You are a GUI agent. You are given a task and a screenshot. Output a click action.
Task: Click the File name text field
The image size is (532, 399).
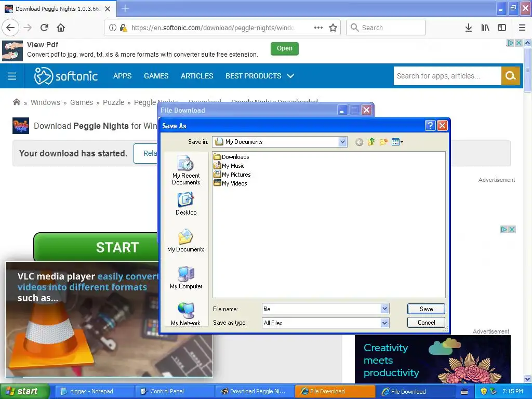tap(322, 309)
